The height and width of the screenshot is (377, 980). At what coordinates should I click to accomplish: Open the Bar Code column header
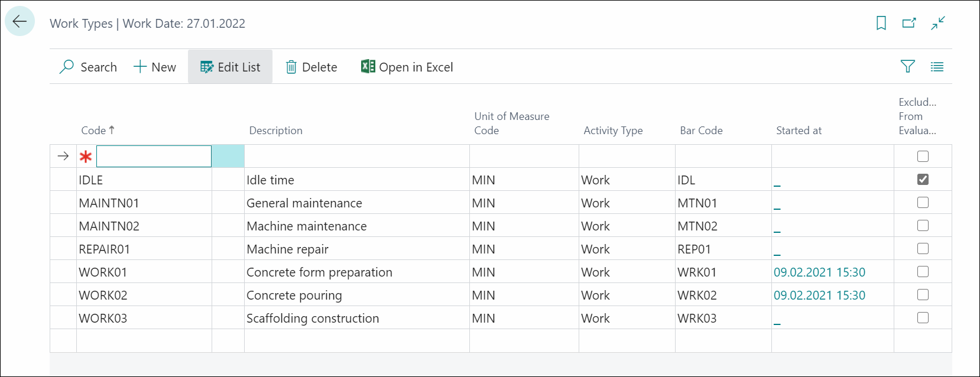pos(701,131)
